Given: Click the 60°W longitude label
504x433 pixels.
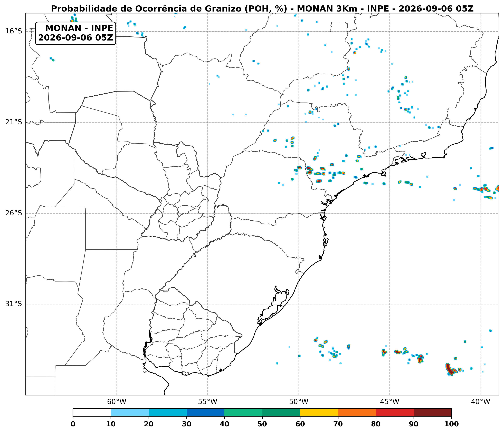Looking at the screenshot, I should pyautogui.click(x=117, y=402).
